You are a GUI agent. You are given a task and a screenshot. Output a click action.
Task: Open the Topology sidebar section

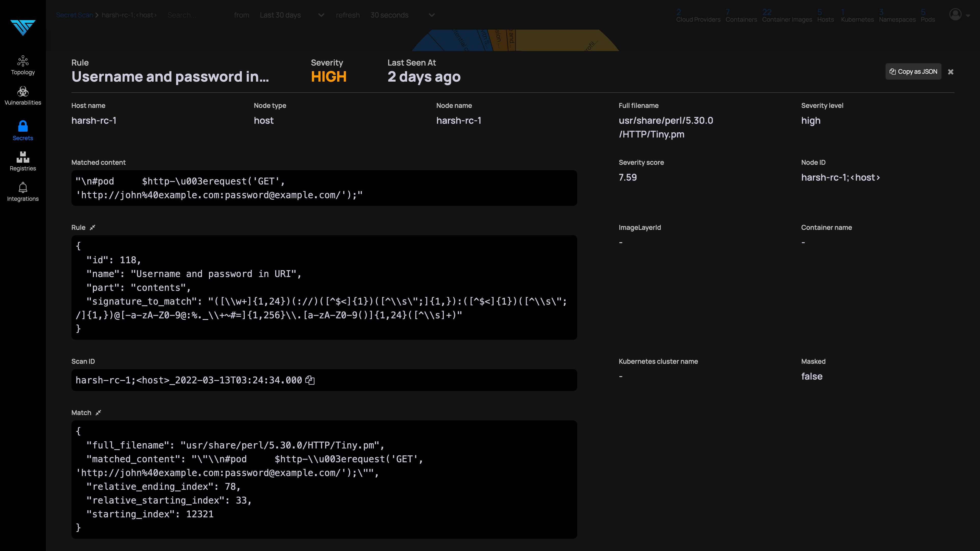click(23, 65)
